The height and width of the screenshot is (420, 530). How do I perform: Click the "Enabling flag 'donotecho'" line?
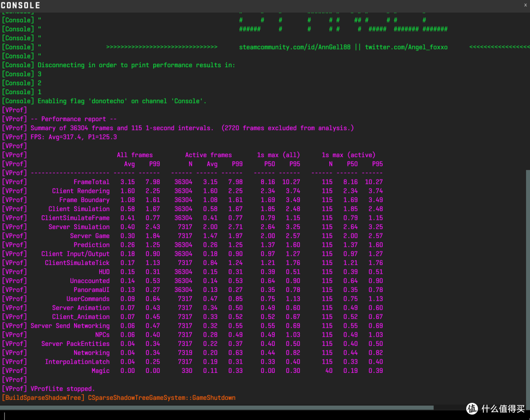[x=104, y=101]
